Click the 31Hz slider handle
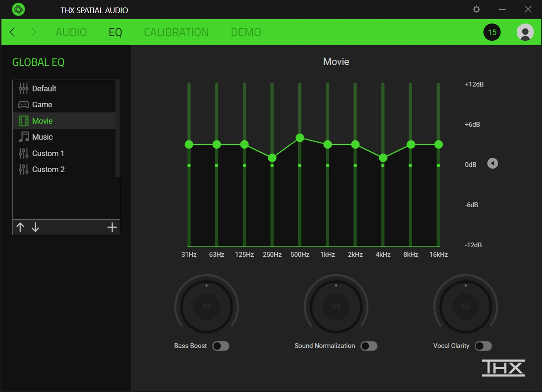 [x=189, y=144]
